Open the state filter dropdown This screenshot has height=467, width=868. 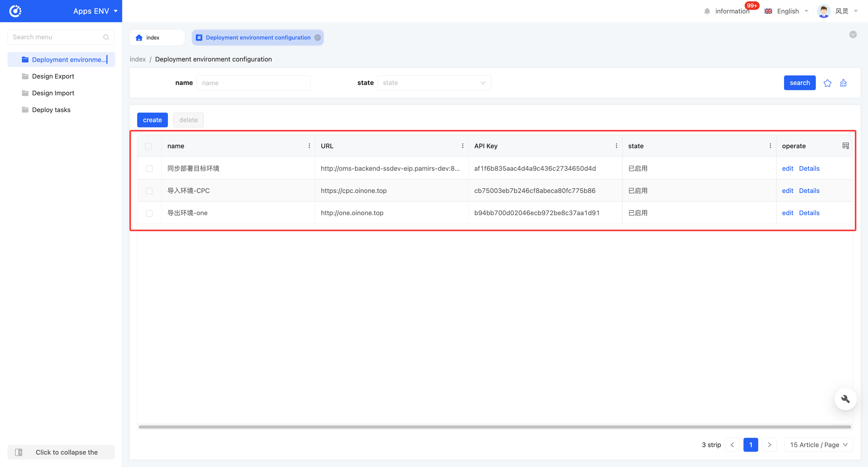(434, 83)
